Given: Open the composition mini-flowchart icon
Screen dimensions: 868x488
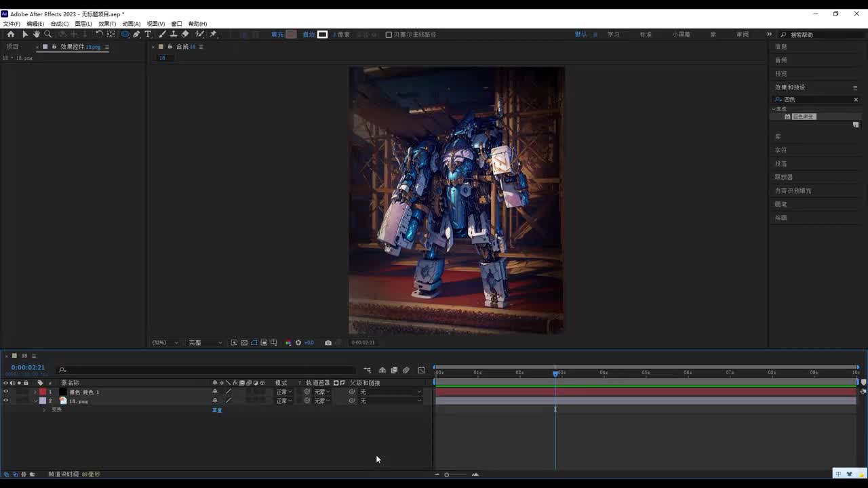Looking at the screenshot, I should [367, 370].
